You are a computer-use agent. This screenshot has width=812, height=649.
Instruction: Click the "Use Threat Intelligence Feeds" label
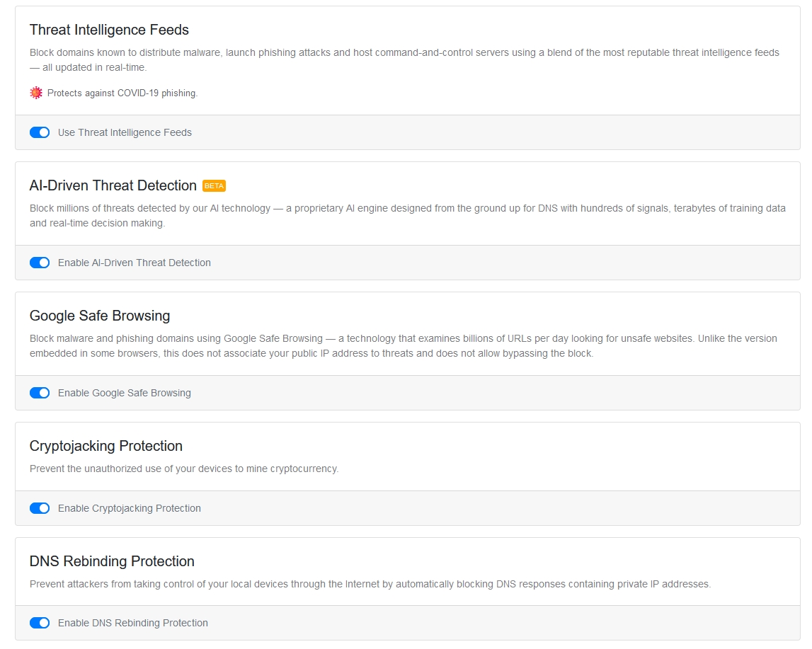tap(125, 132)
